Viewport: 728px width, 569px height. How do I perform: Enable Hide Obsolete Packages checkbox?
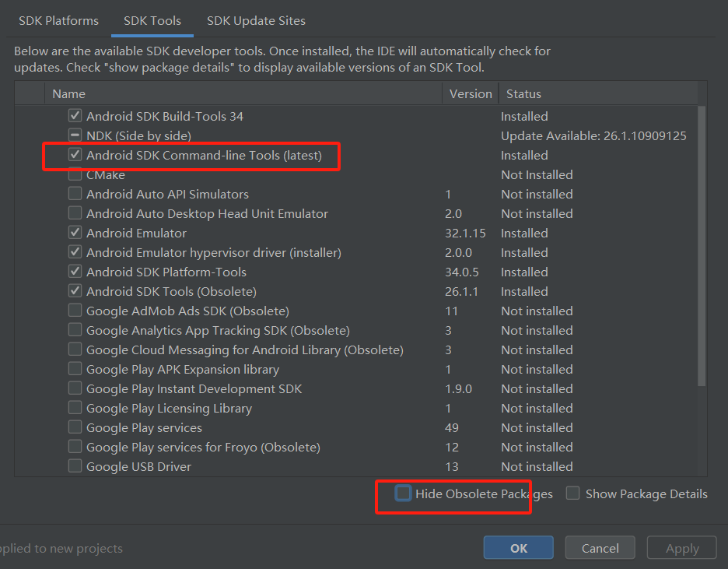[403, 493]
